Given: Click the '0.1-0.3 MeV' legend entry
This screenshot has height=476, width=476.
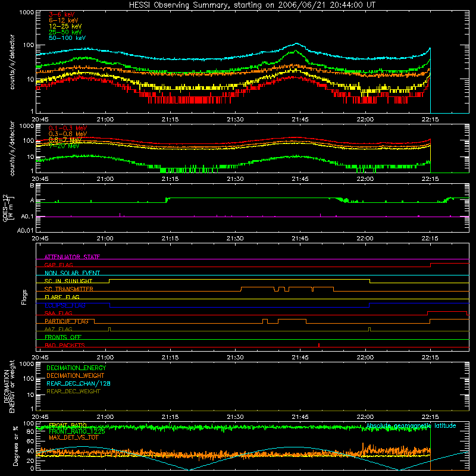Looking at the screenshot, I should (68, 128).
